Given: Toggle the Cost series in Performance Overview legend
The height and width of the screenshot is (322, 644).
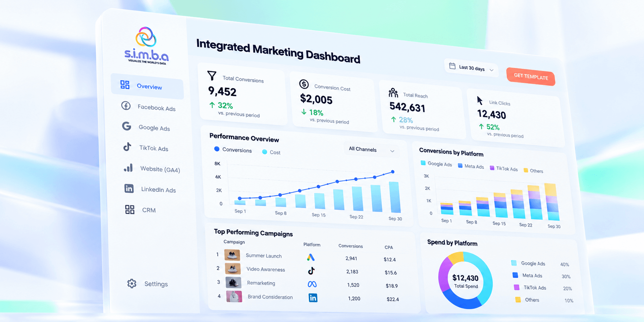Looking at the screenshot, I should point(271,152).
